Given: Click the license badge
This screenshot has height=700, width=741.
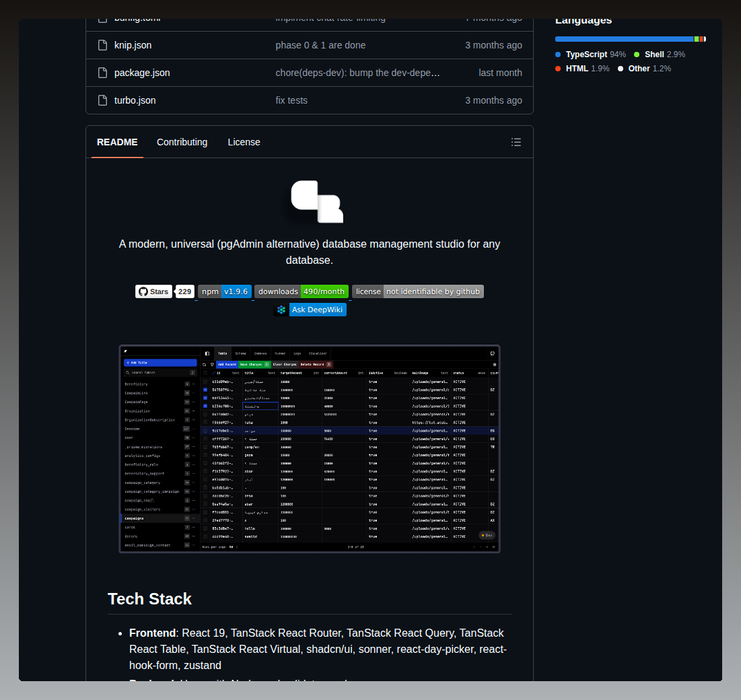Looking at the screenshot, I should point(418,291).
